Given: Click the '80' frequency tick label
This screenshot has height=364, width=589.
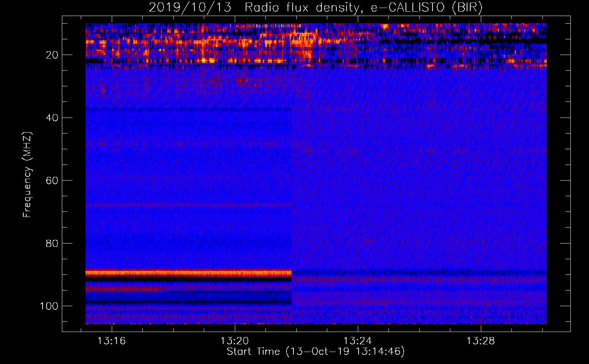Looking at the screenshot, I should 52,243.
